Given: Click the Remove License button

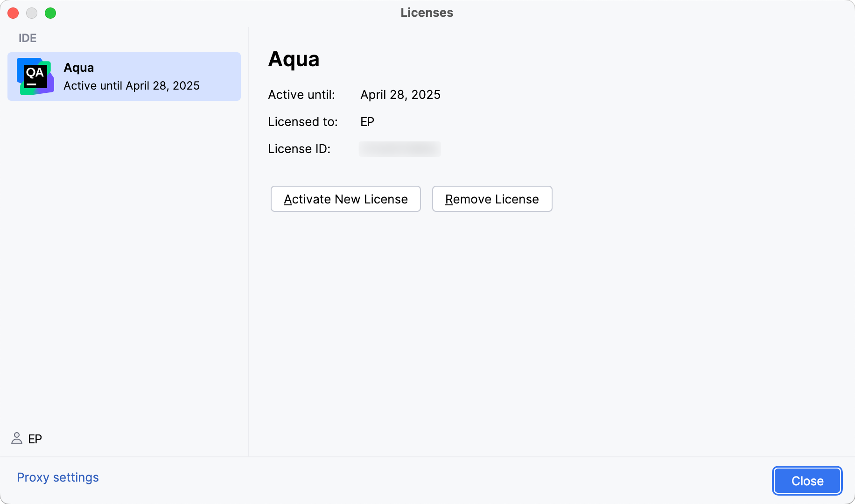Looking at the screenshot, I should [x=492, y=199].
